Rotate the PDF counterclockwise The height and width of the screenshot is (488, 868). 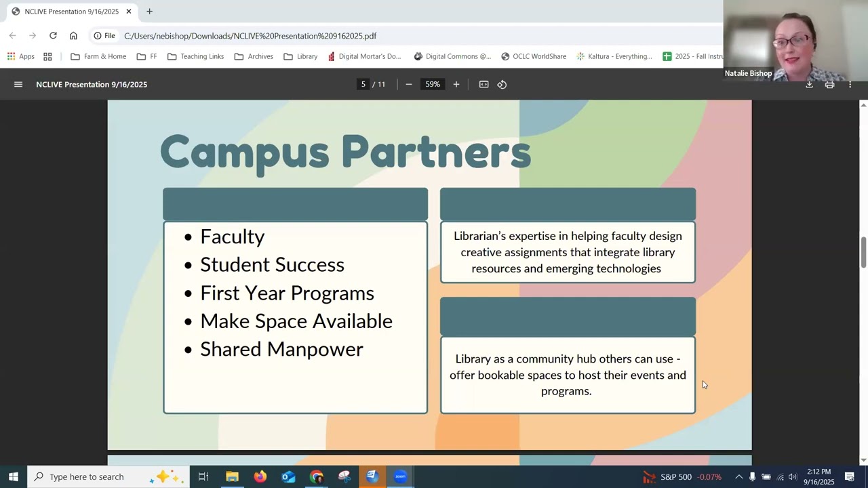[x=502, y=85]
